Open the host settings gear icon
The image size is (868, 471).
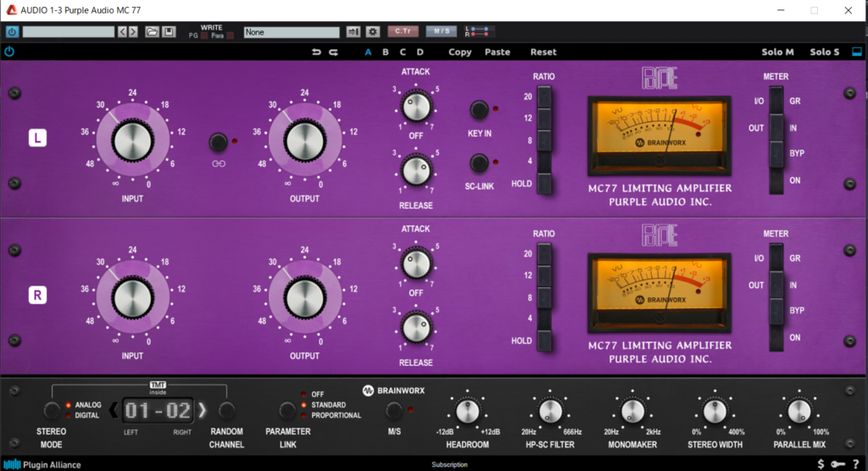[x=373, y=32]
